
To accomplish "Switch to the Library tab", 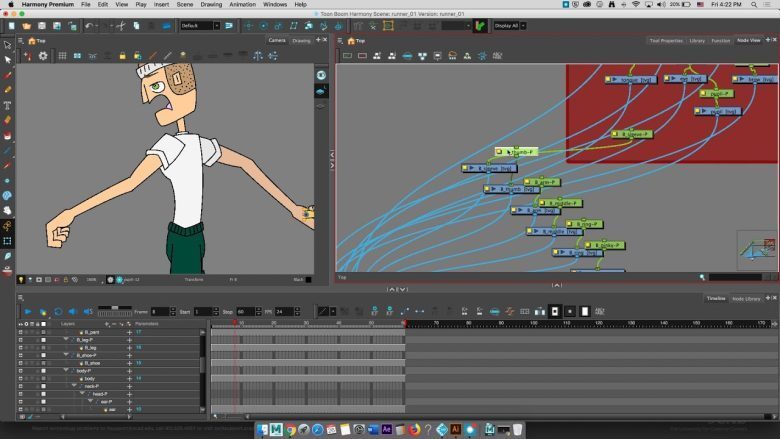I will pos(697,40).
